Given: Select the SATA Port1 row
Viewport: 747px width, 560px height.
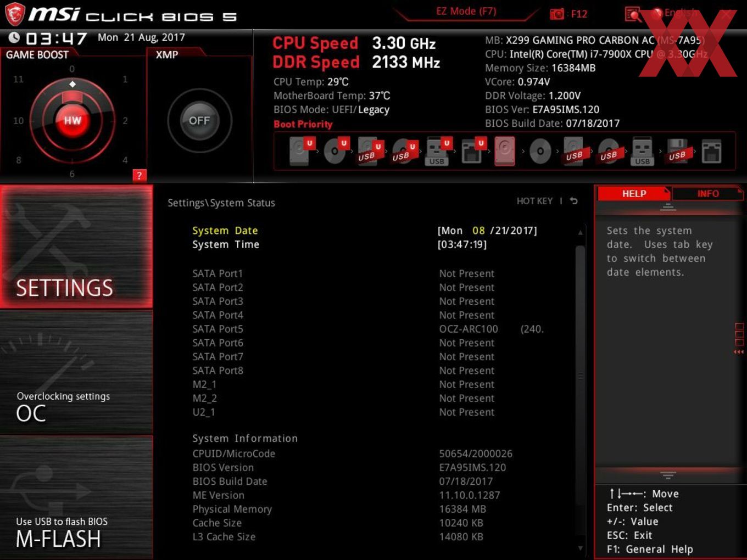Looking at the screenshot, I should pos(343,273).
